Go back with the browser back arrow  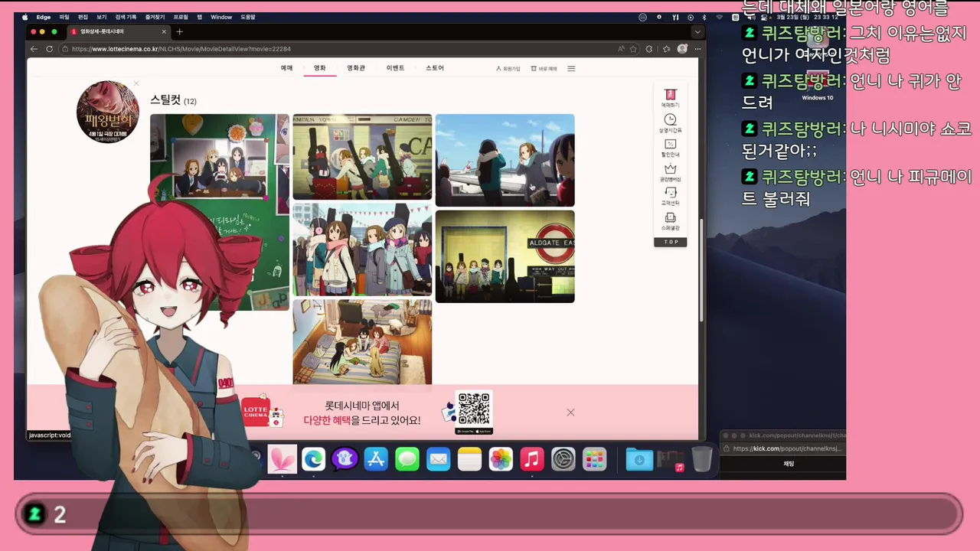pos(34,48)
